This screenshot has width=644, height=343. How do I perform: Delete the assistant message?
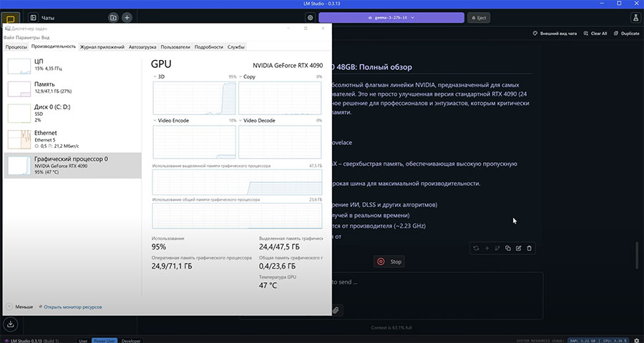click(x=529, y=248)
